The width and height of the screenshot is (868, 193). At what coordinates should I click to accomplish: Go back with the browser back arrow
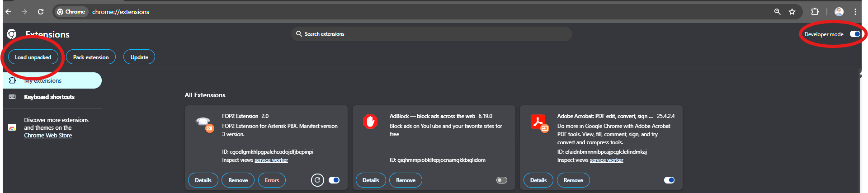click(x=8, y=12)
